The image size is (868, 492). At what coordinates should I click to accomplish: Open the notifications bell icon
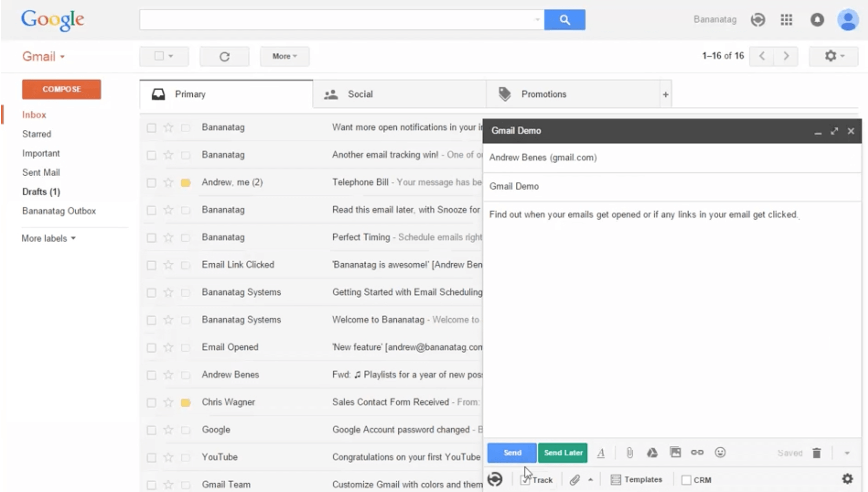[x=817, y=20]
